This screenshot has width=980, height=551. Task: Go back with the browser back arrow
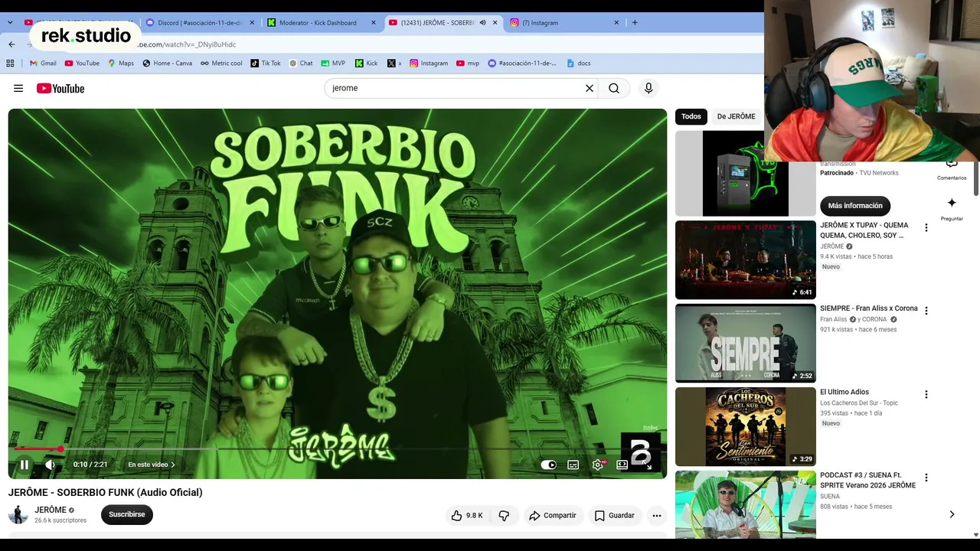point(11,44)
